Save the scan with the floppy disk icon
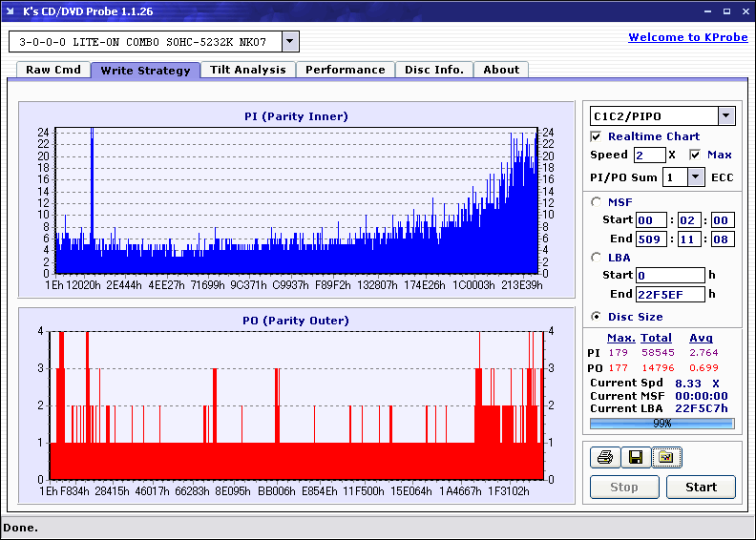 (635, 458)
